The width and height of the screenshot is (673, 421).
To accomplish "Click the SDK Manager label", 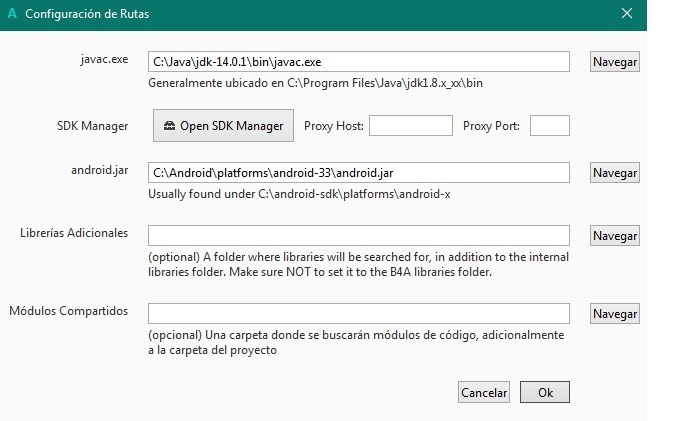I will (93, 126).
